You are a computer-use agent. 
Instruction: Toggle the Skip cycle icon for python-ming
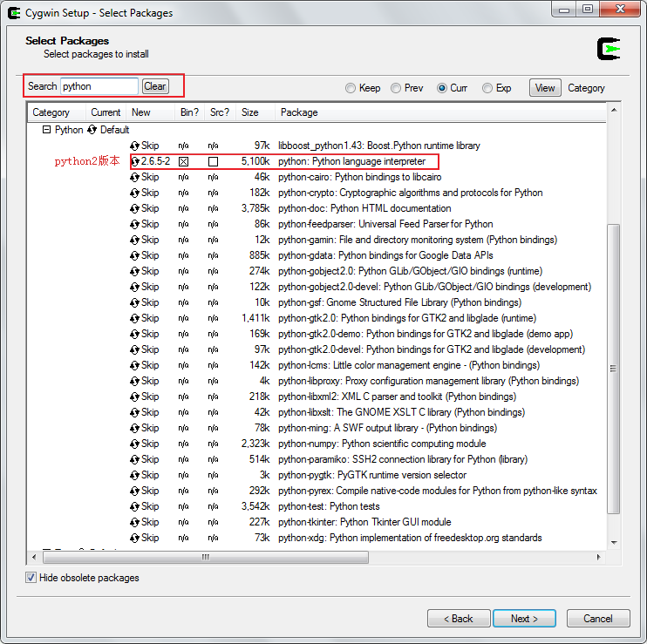[x=134, y=428]
